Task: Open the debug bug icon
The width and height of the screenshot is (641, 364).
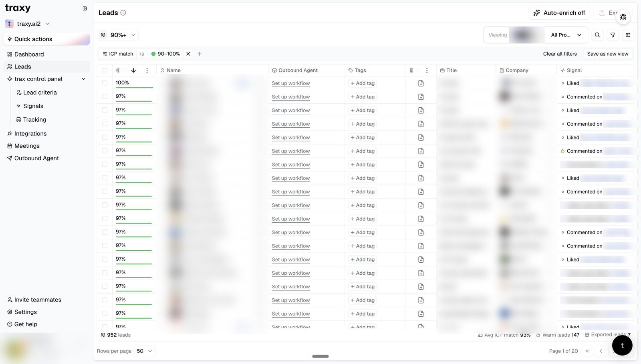Action: (623, 17)
